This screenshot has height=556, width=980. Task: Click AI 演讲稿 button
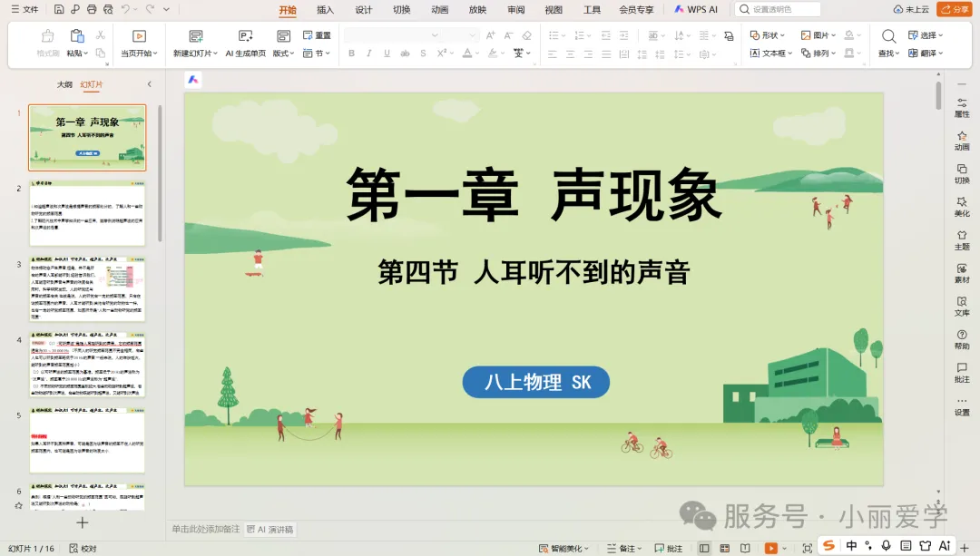coord(270,529)
